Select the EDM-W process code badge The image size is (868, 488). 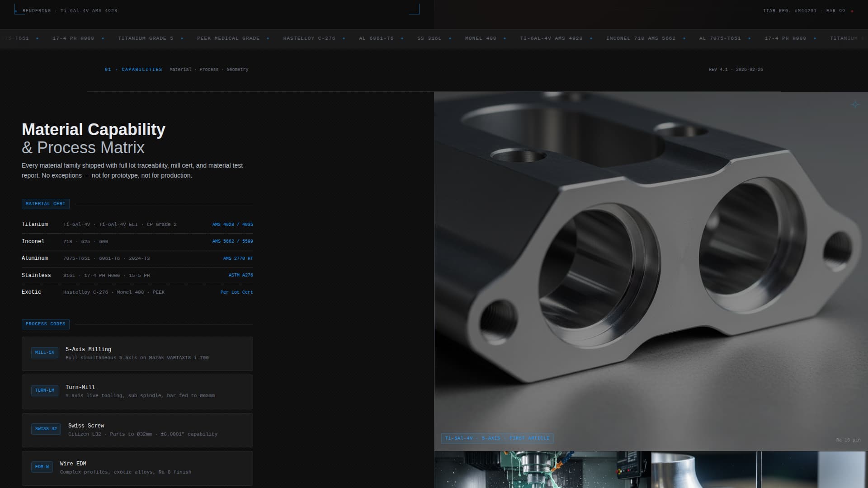point(42,467)
